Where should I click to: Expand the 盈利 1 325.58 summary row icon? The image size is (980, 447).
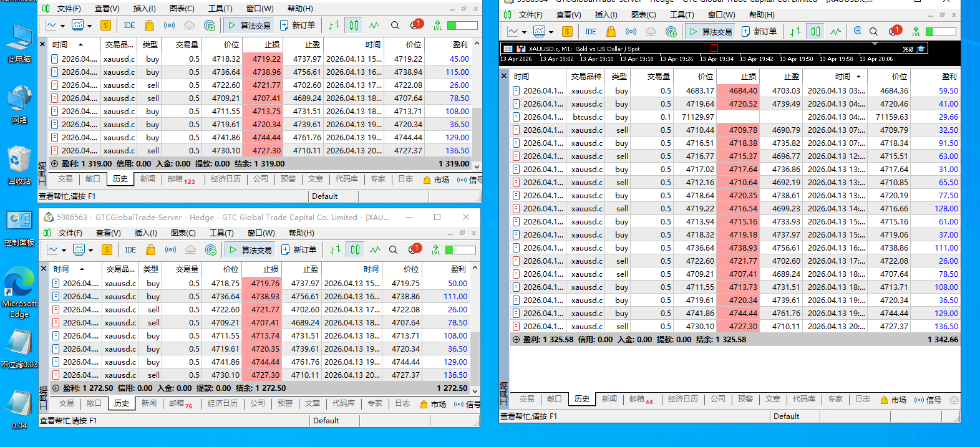tap(516, 340)
